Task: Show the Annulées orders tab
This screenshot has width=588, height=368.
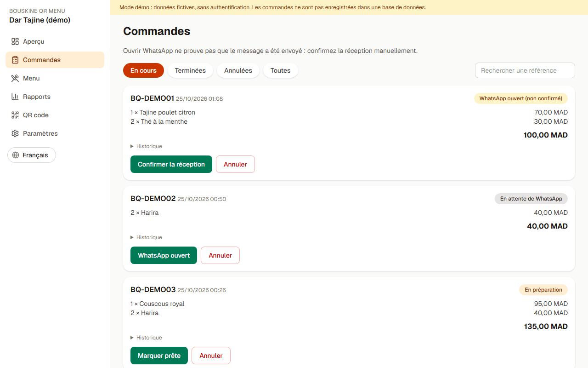Action: coord(238,70)
